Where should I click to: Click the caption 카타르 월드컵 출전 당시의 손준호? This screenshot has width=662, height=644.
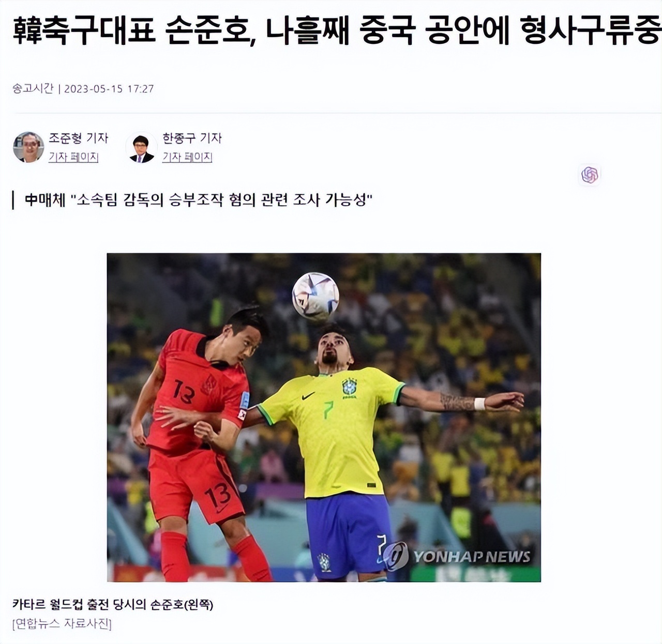tap(113, 604)
